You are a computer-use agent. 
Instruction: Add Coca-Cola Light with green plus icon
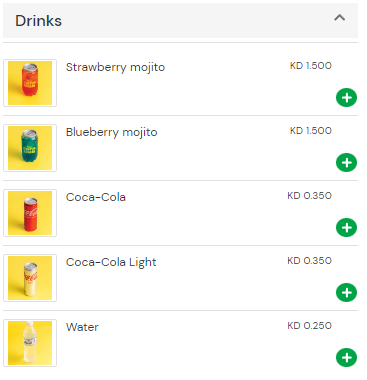coord(346,293)
